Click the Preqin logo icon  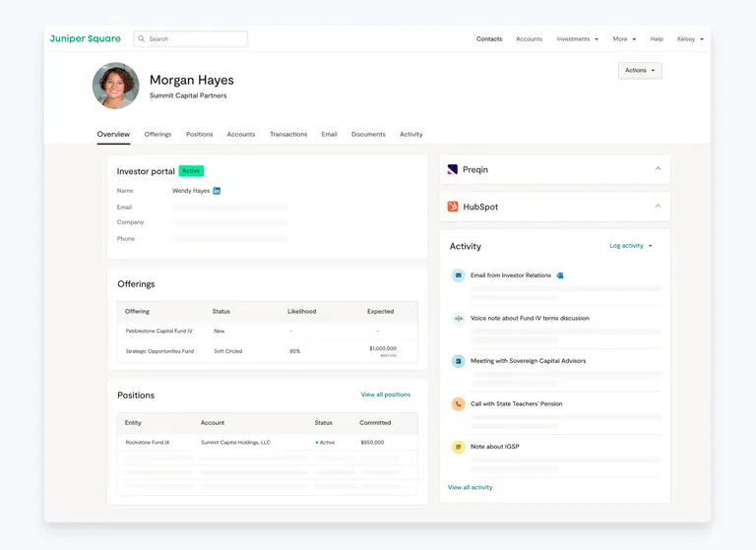[x=453, y=169]
